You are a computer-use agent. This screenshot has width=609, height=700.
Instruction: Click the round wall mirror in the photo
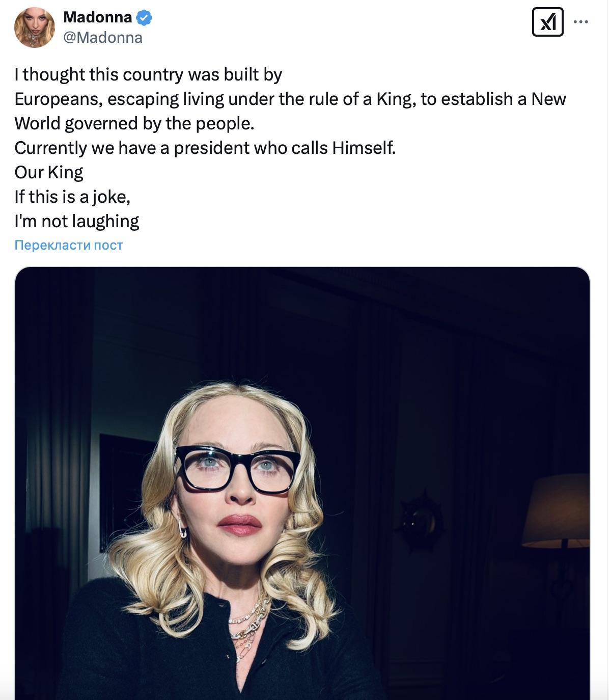coord(421,520)
